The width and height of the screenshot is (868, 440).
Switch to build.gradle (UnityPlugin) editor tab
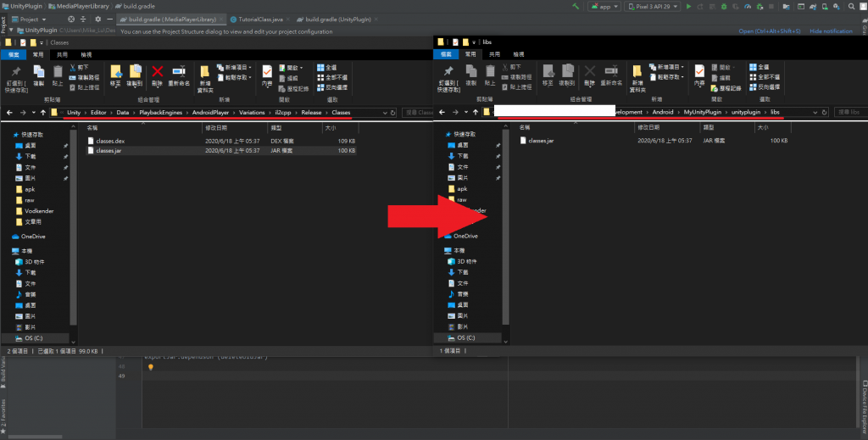(x=337, y=19)
